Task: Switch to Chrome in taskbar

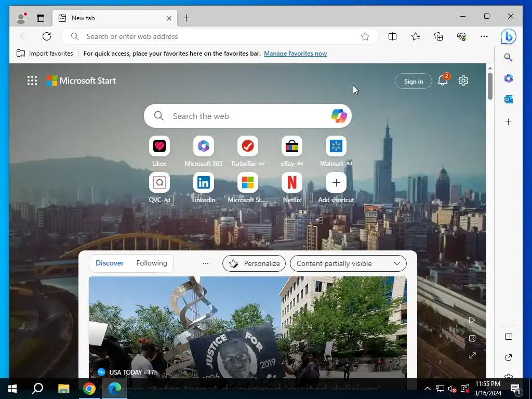Action: 89,389
